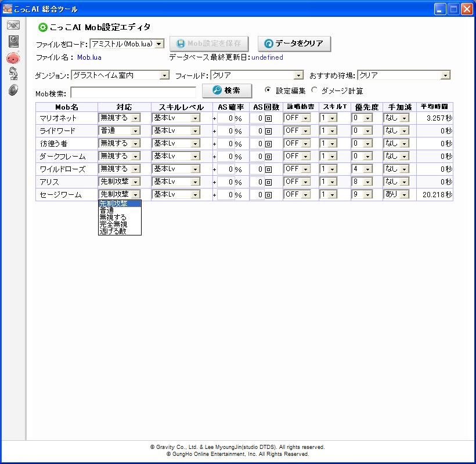Image resolution: width=476 pixels, height=464 pixels.
Task: Open the おすすめ狩場 dropdown
Action: pos(403,75)
